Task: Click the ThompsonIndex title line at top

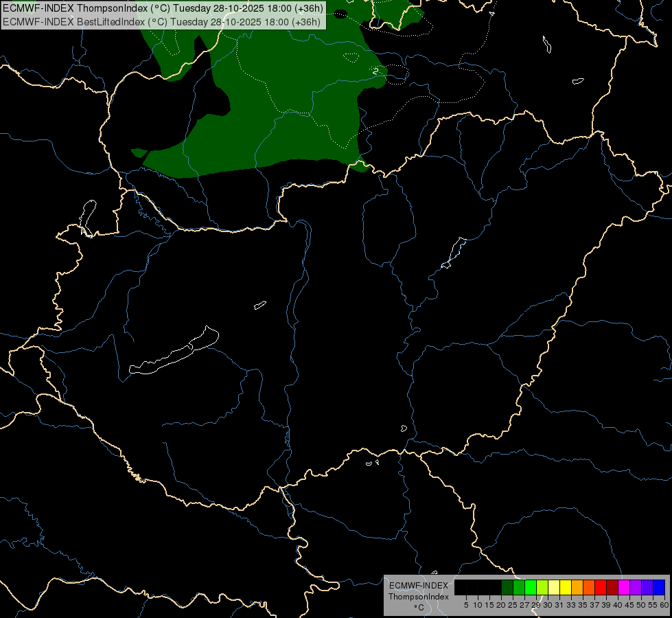Action: pyautogui.click(x=163, y=8)
